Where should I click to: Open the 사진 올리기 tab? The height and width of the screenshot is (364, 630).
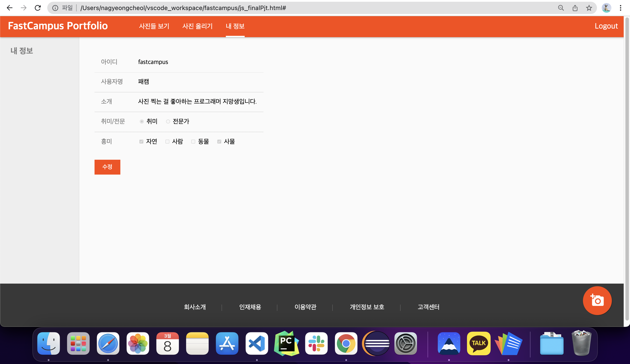point(197,26)
